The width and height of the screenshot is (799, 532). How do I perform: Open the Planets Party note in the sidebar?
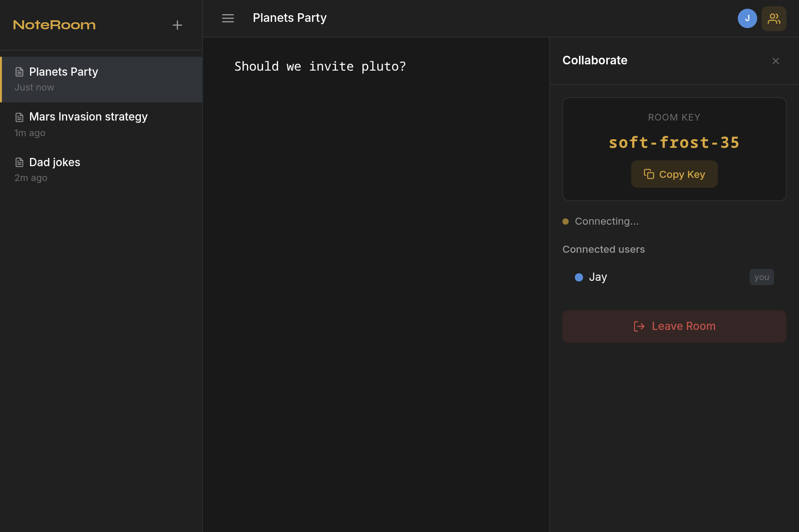tap(101, 80)
